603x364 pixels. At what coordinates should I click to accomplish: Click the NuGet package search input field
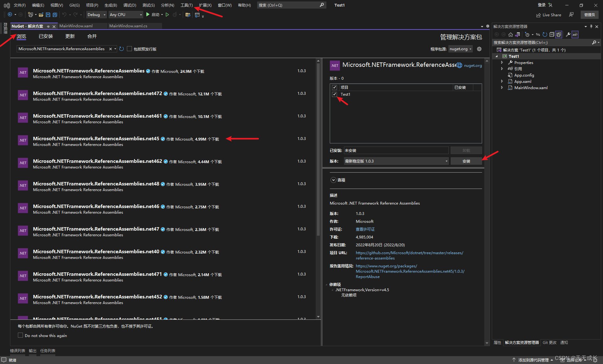click(x=63, y=49)
